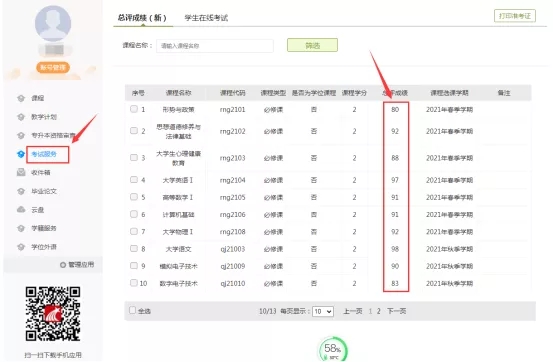The height and width of the screenshot is (362, 553).
Task: Click the 课程类型 column header
Action: tap(273, 93)
